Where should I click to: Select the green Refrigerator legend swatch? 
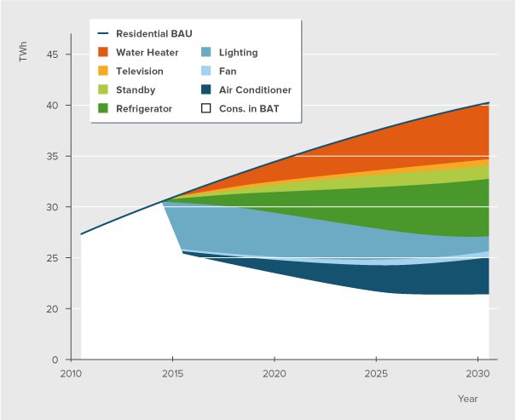(x=103, y=108)
